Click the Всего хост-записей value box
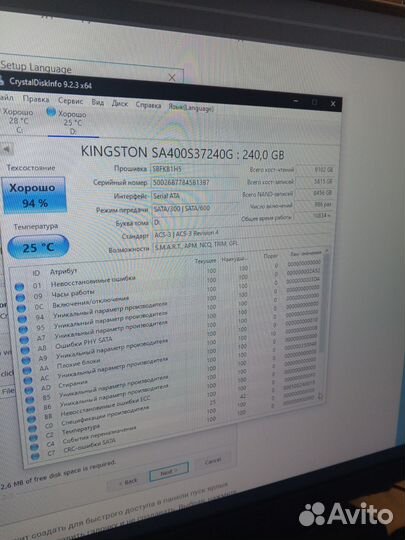The image size is (405, 540). [315, 181]
